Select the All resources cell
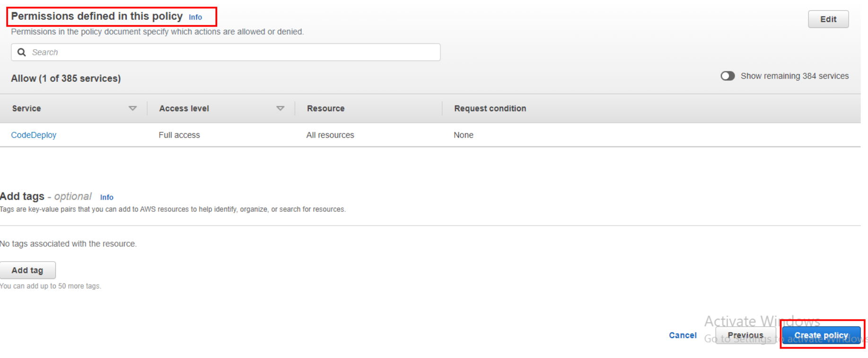The height and width of the screenshot is (358, 868). click(330, 135)
